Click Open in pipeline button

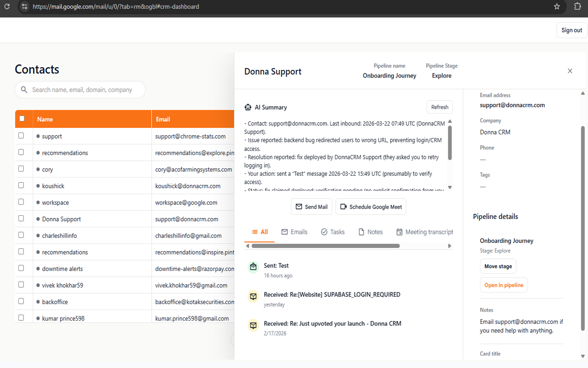(503, 285)
